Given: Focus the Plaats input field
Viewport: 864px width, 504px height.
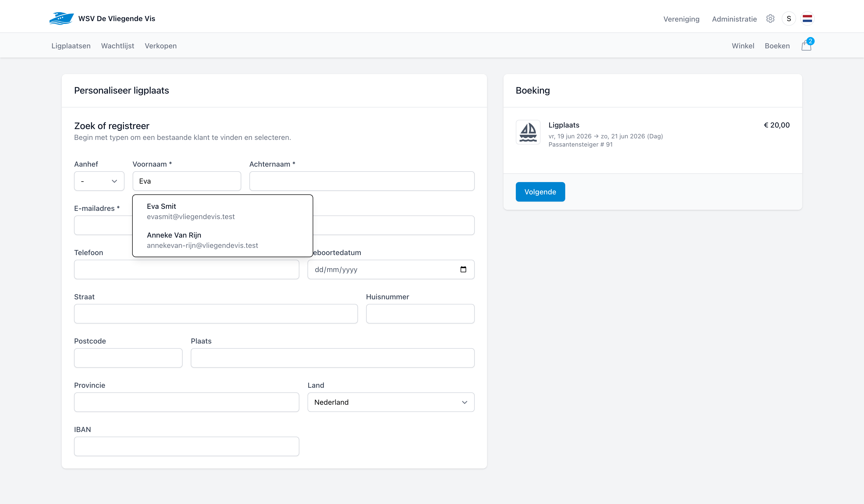Looking at the screenshot, I should point(332,358).
